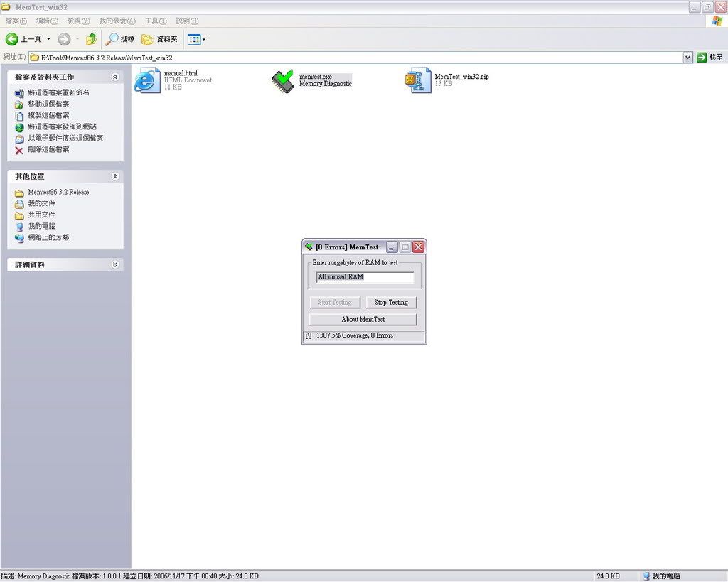Image resolution: width=728 pixels, height=582 pixels.
Task: Click the copy file task icon
Action: tap(19, 116)
